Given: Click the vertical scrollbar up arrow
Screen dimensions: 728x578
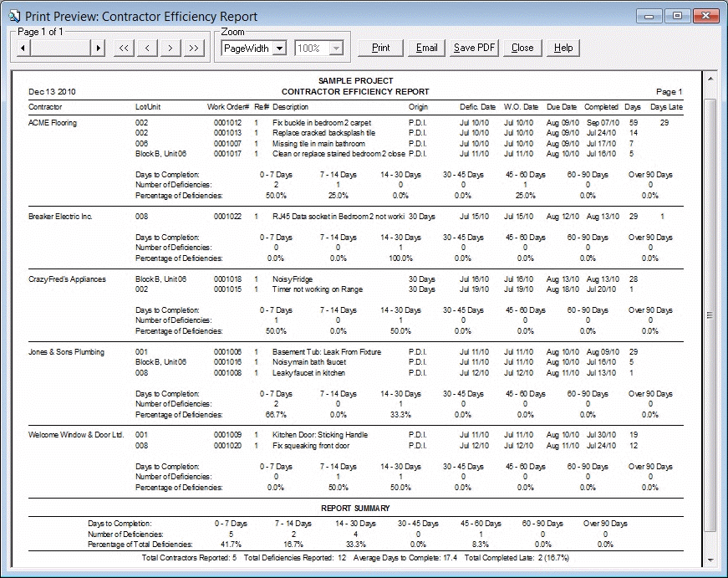Looking at the screenshot, I should click(x=710, y=79).
